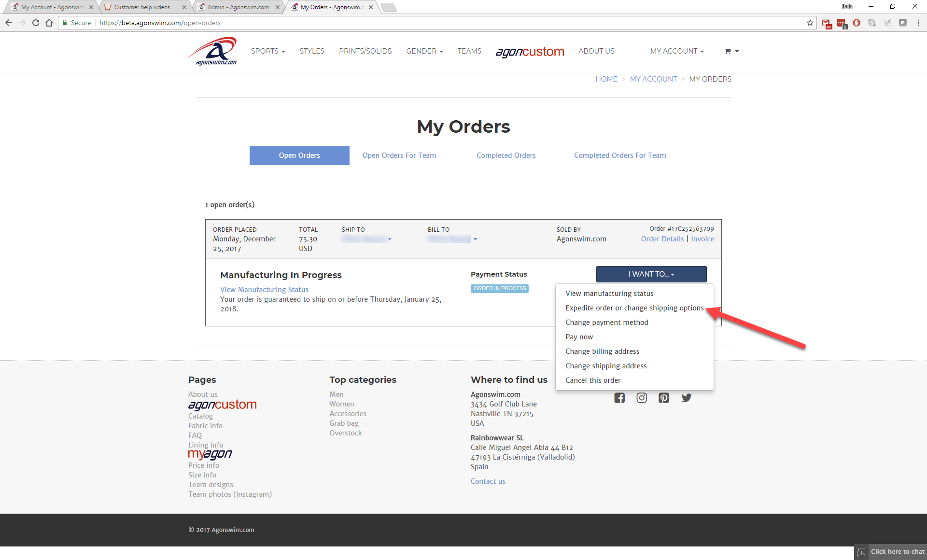Switch to Completed Orders tab

(506, 155)
